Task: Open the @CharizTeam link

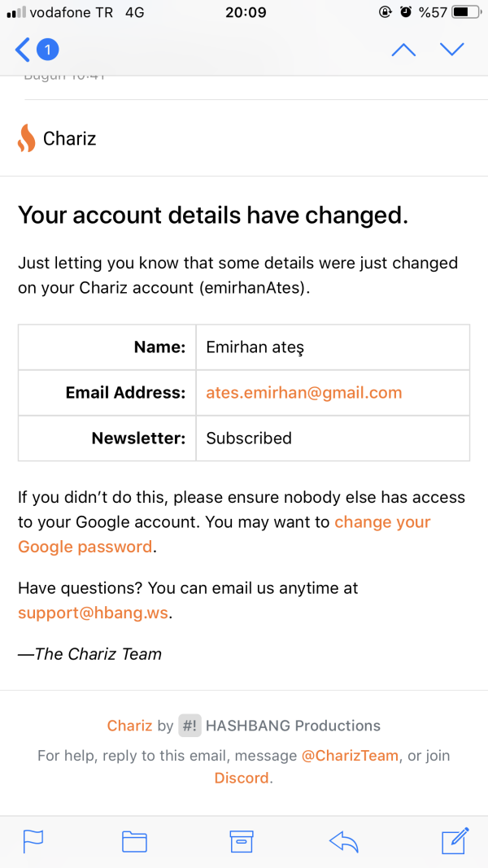Action: click(350, 756)
